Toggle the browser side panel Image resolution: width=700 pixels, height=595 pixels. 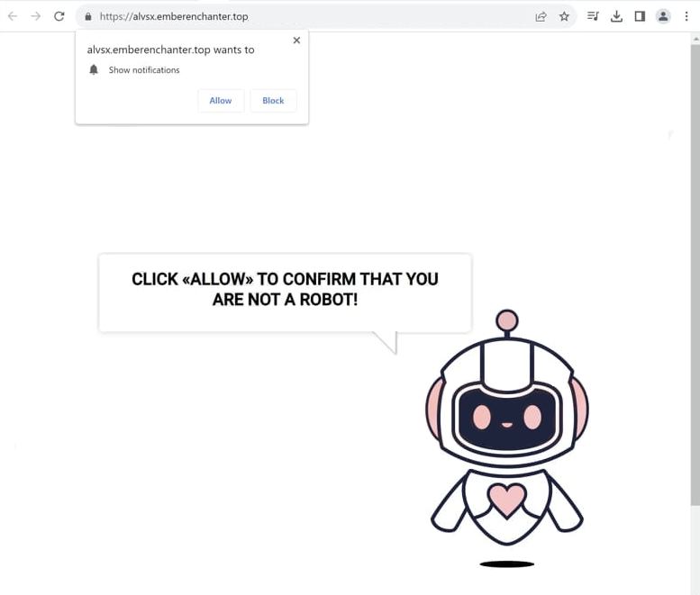[x=640, y=16]
